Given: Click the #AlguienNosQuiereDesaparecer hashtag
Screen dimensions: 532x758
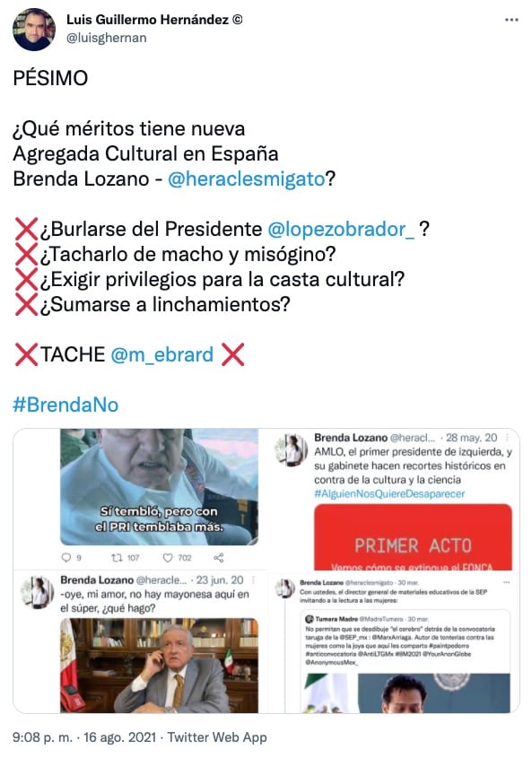Looking at the screenshot, I should tap(389, 494).
